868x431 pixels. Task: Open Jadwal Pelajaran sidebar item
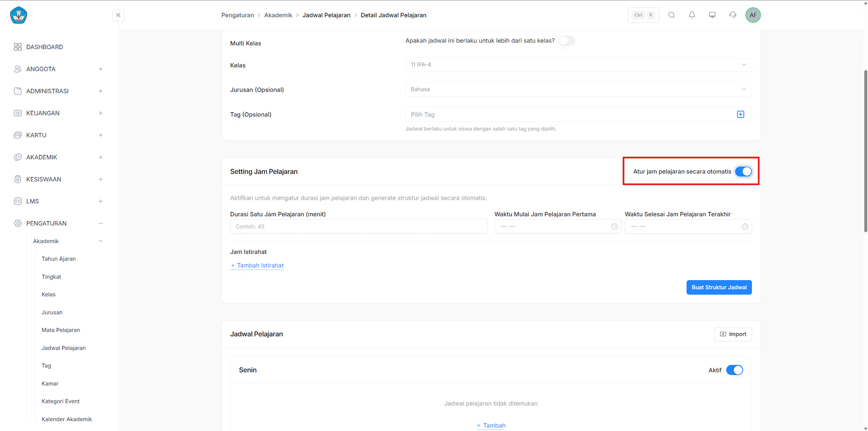(63, 348)
